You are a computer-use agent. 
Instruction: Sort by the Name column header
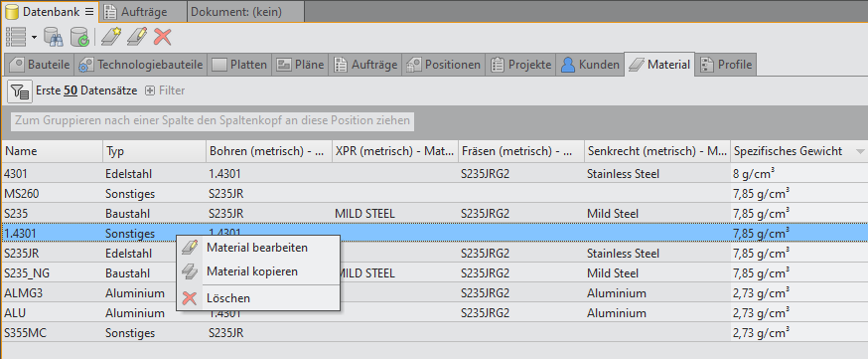pyautogui.click(x=52, y=151)
